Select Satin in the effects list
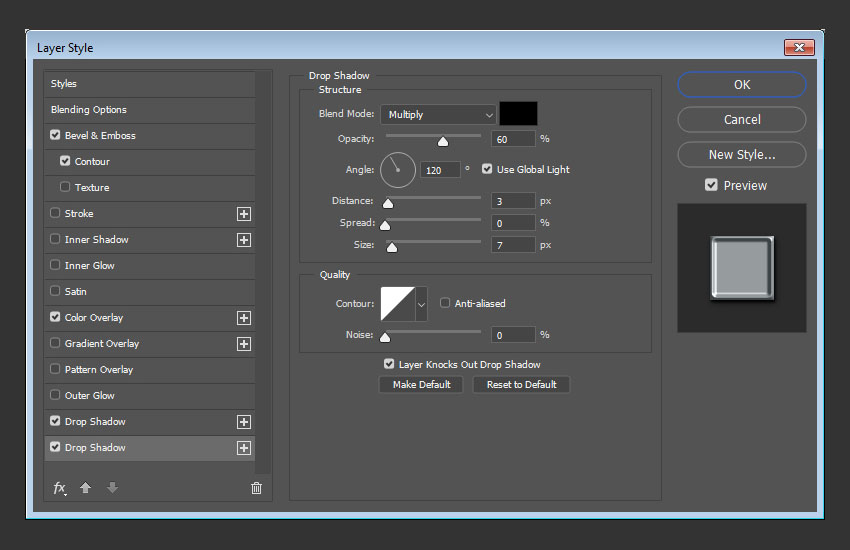850x550 pixels. pos(76,292)
